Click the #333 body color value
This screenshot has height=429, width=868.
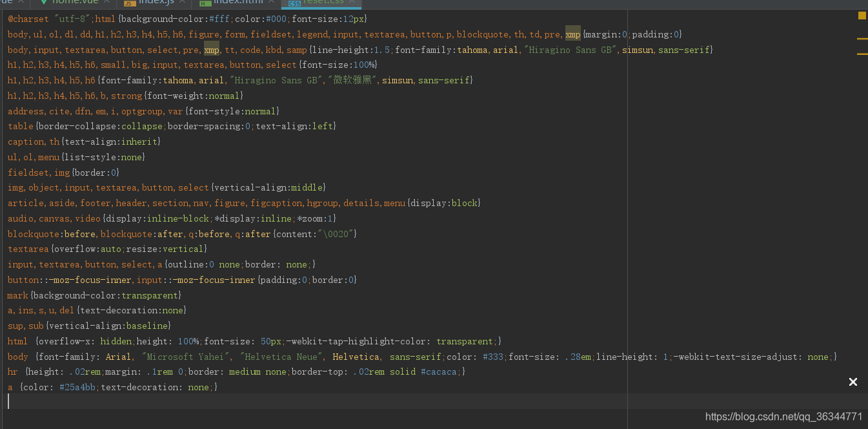[493, 357]
